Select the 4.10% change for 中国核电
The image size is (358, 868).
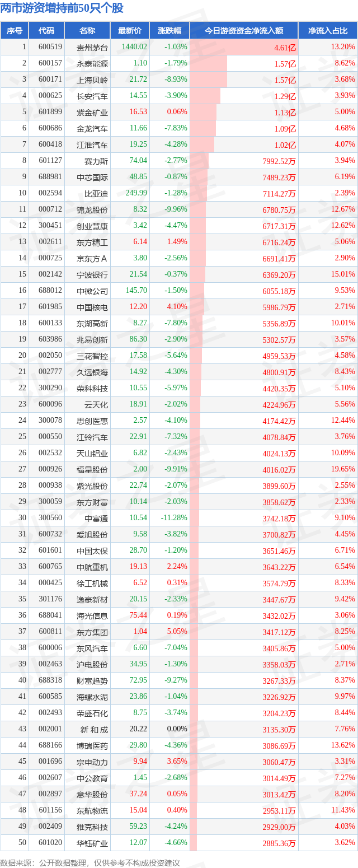[x=178, y=307]
